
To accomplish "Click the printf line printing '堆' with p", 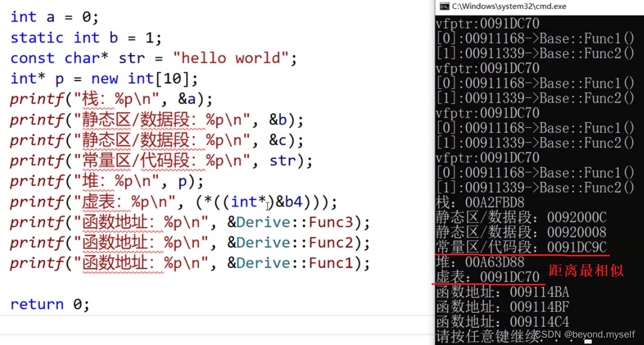I will point(107,181).
